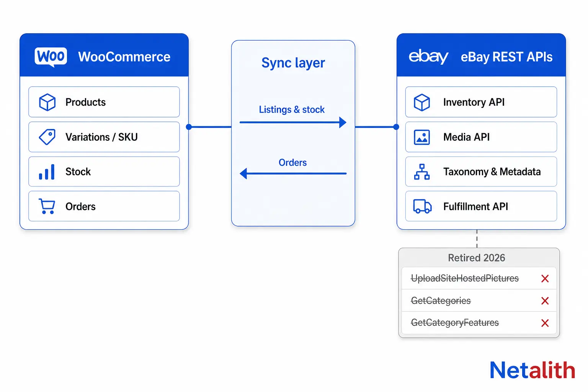Image resolution: width=588 pixels, height=392 pixels.
Task: Click the eBay logo in the header
Action: tap(428, 57)
